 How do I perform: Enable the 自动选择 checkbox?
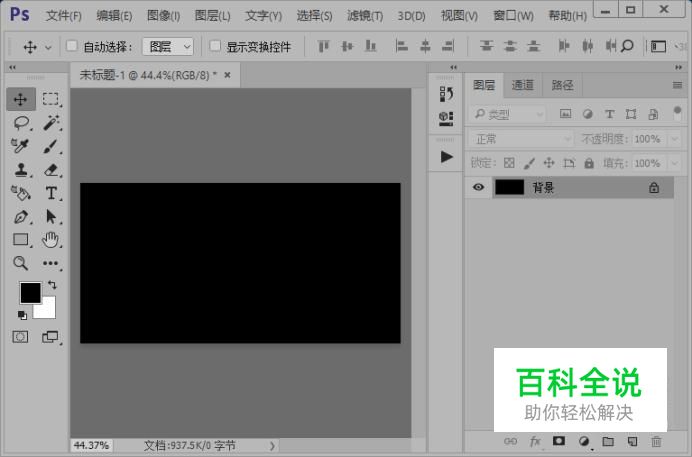[x=71, y=46]
